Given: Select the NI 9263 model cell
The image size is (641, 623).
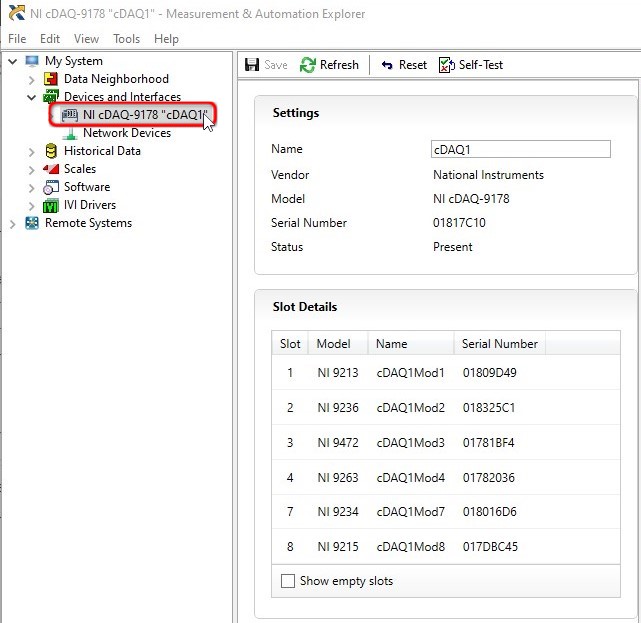Looking at the screenshot, I should (338, 477).
